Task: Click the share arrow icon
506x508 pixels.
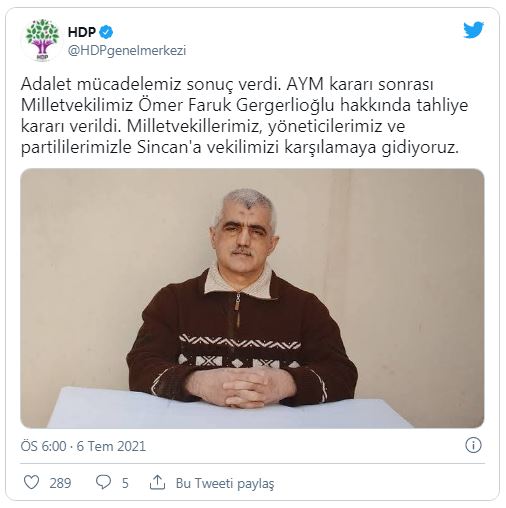Action: [157, 482]
